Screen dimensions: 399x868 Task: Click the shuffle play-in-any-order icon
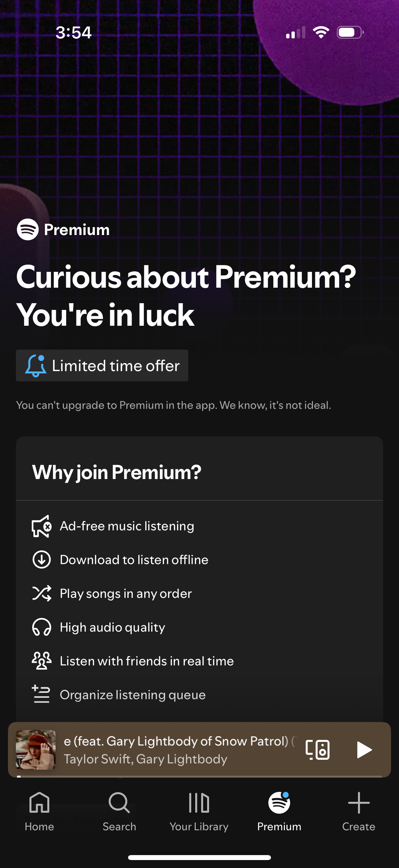click(x=41, y=593)
